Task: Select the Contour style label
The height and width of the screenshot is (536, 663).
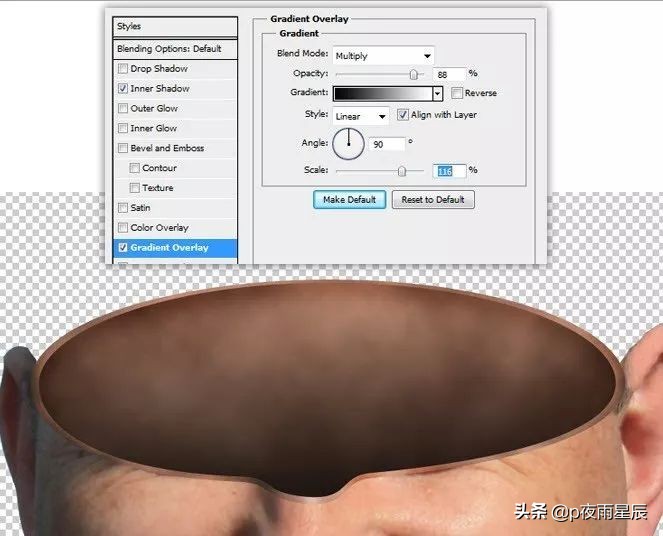Action: 159,168
